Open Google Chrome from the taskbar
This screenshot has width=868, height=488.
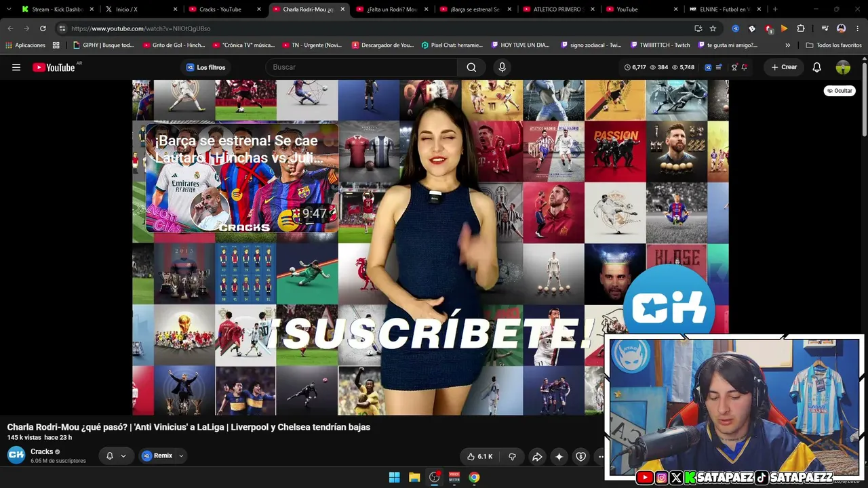474,477
